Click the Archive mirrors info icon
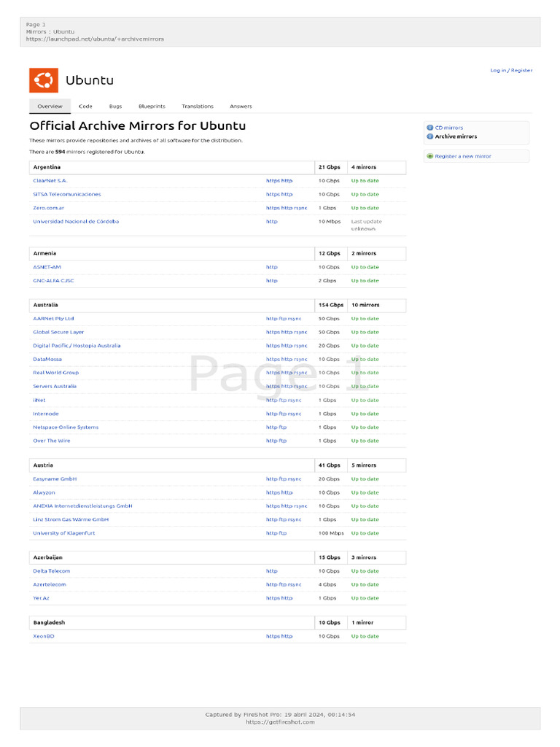This screenshot has height=747, width=560. click(x=430, y=136)
